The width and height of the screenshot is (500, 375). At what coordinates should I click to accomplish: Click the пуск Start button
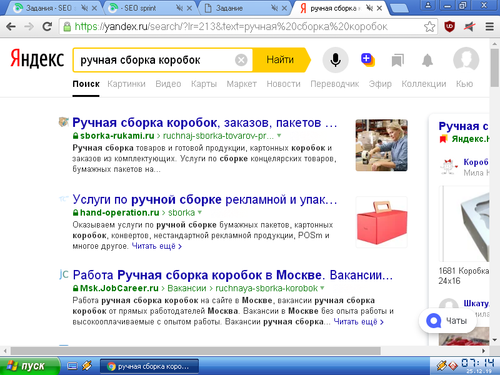pyautogui.click(x=30, y=366)
